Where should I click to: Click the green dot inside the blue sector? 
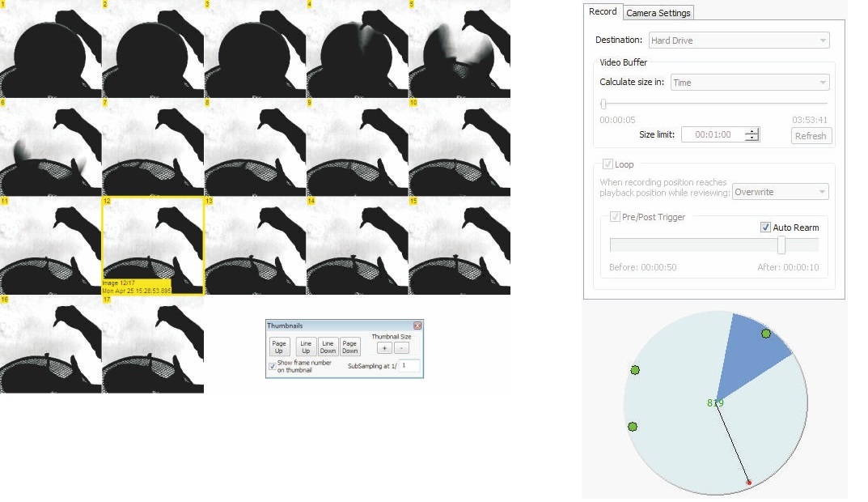pos(766,334)
